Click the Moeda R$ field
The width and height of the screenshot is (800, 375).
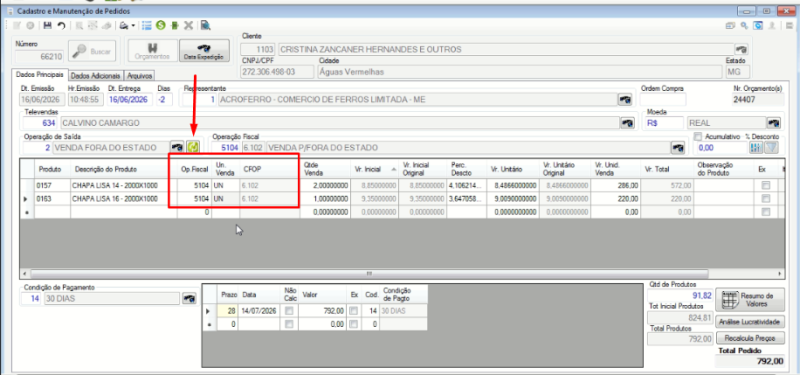point(664,123)
